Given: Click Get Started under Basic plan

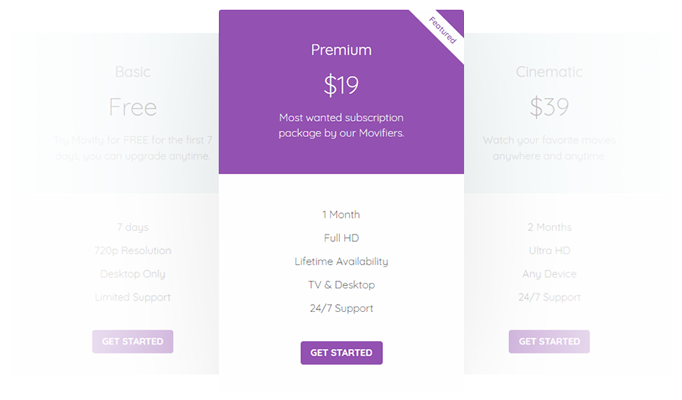Looking at the screenshot, I should (133, 341).
